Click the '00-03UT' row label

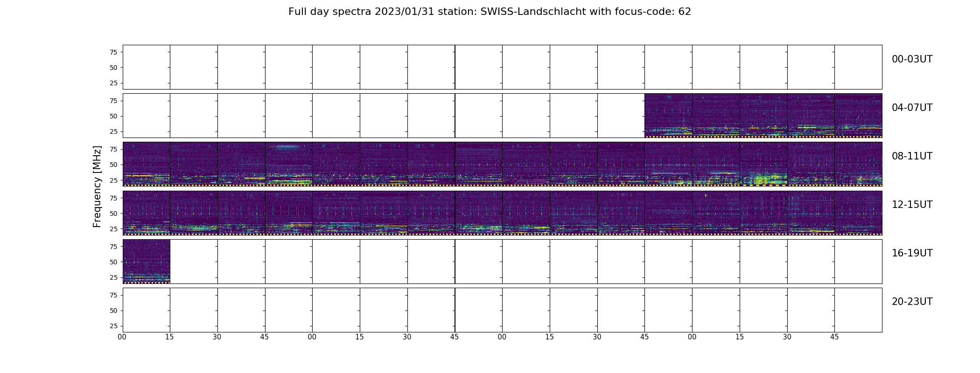pos(912,59)
